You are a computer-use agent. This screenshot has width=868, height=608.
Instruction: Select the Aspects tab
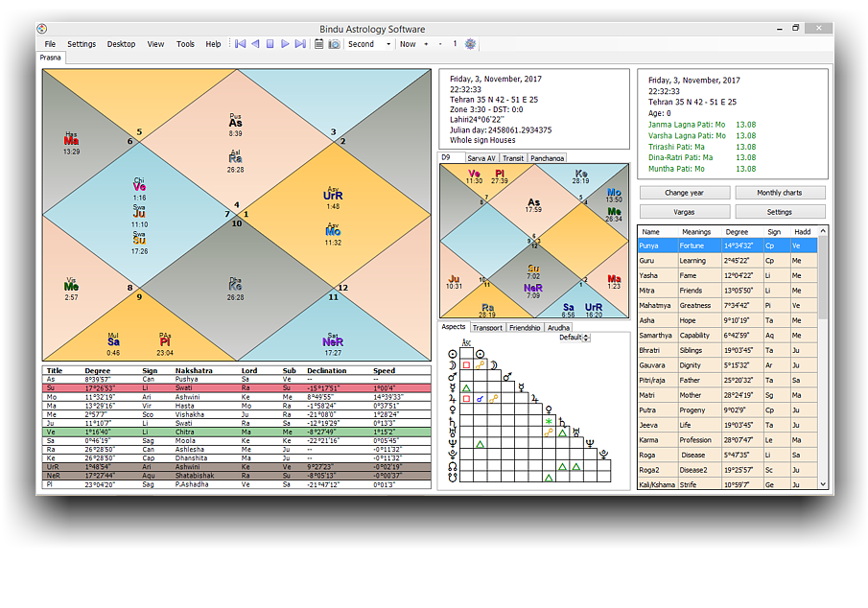(454, 327)
